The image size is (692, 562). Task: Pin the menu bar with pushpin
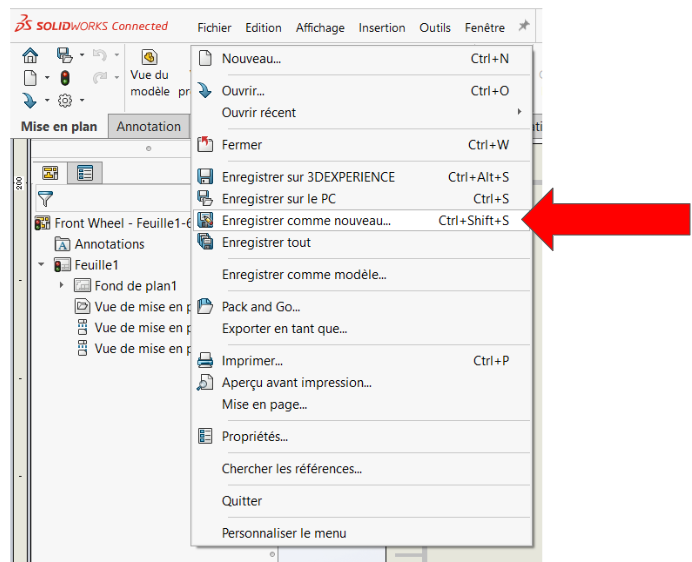pos(523,27)
